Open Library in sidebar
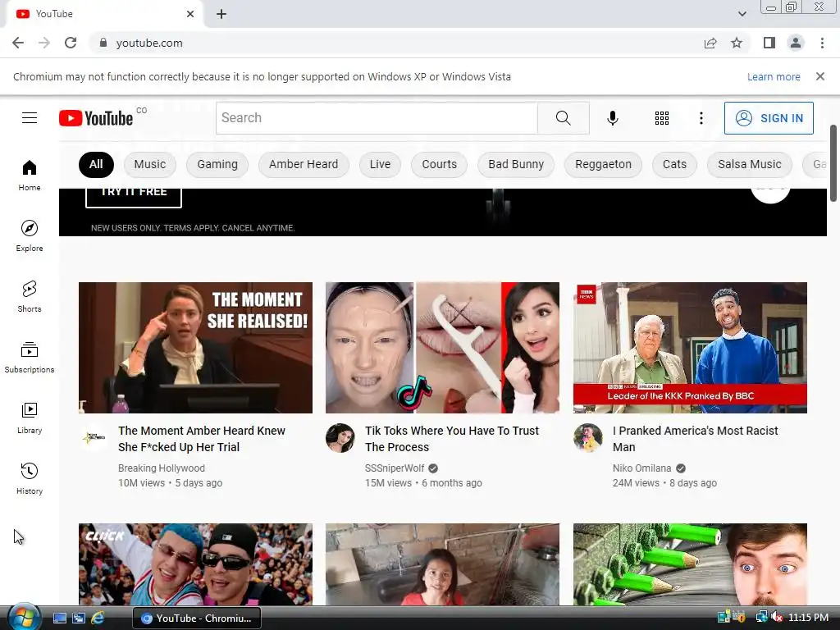 [x=30, y=418]
